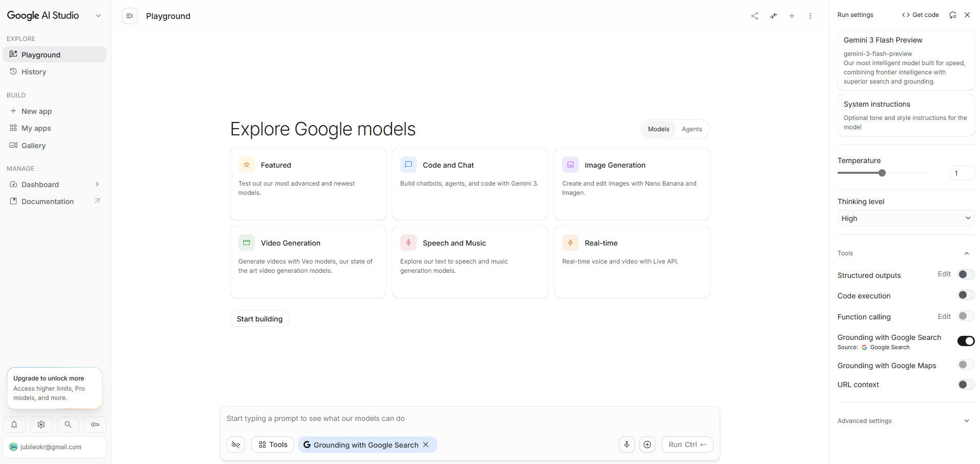Click the Documentation external link arrow
Screen dimensions: 980x464
pyautogui.click(x=97, y=201)
